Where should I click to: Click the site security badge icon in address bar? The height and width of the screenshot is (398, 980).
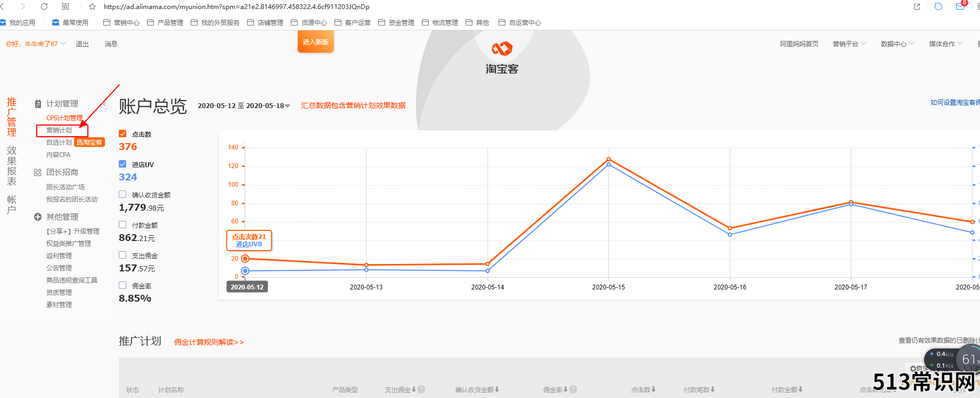66,6
